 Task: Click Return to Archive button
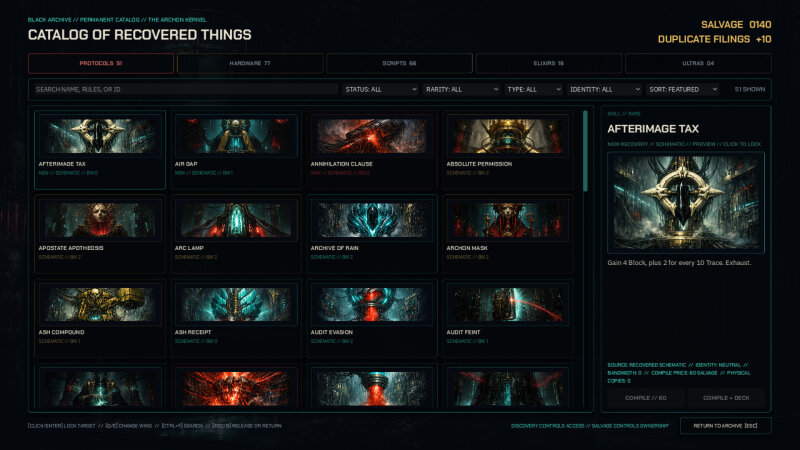coord(726,426)
